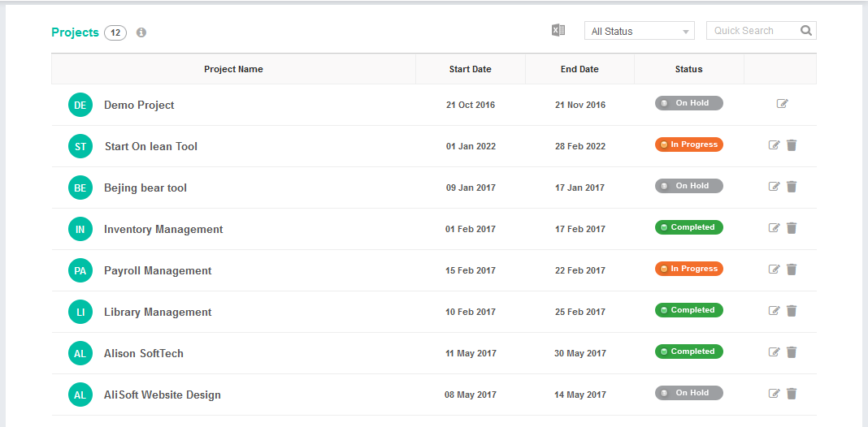Click the End Date column header
This screenshot has height=427, width=868.
coord(579,69)
